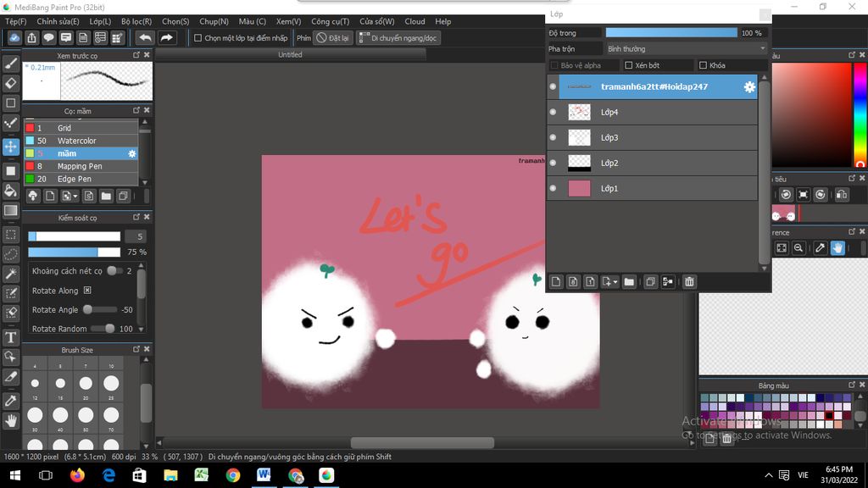Click the download brush from cloud icon

click(x=33, y=196)
